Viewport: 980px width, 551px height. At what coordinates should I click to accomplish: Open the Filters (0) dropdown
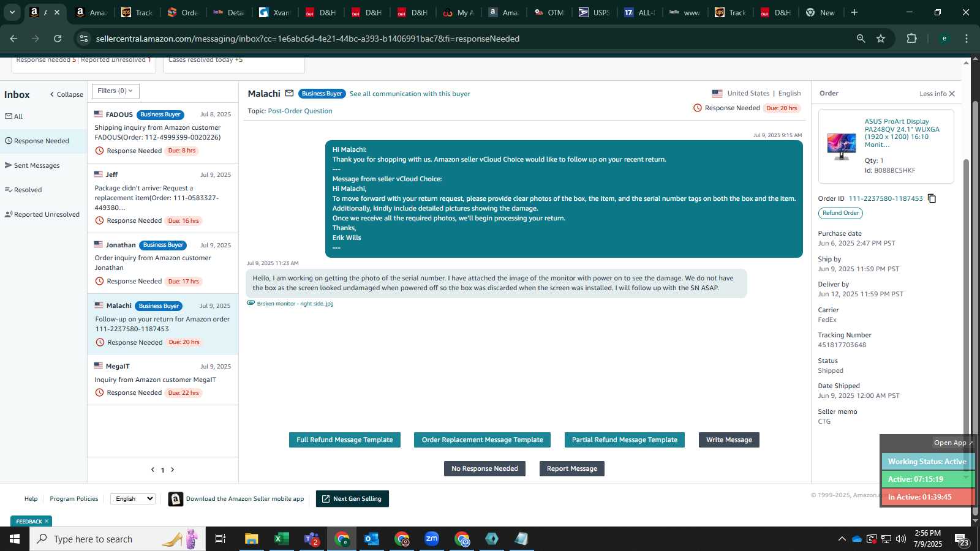pos(116,91)
